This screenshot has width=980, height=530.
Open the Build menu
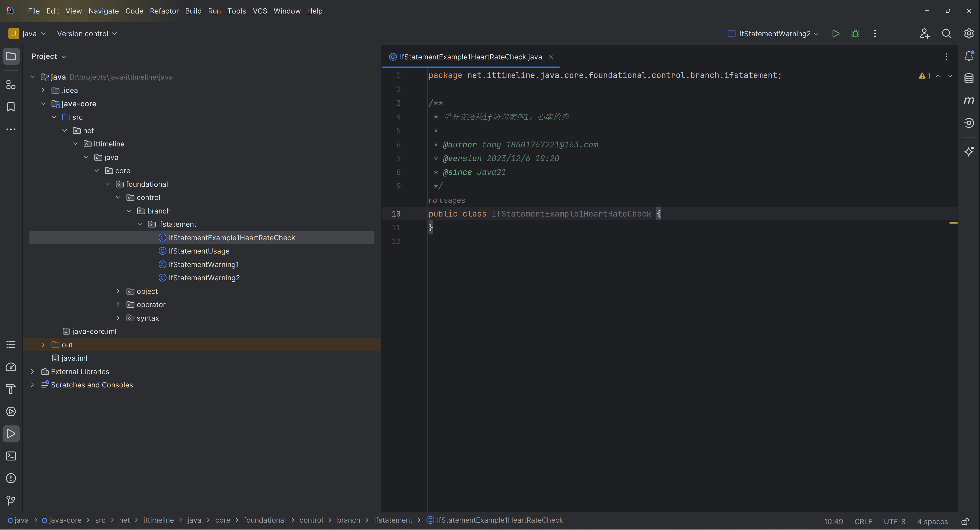coord(193,11)
